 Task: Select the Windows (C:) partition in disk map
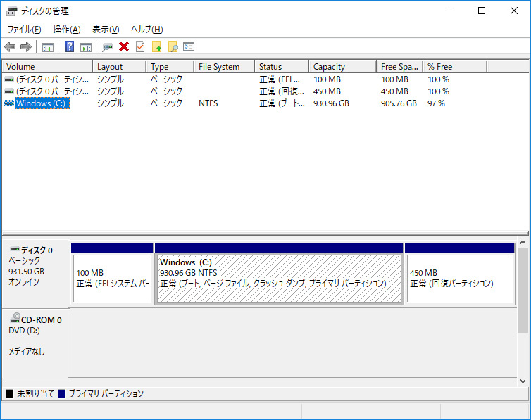click(279, 278)
